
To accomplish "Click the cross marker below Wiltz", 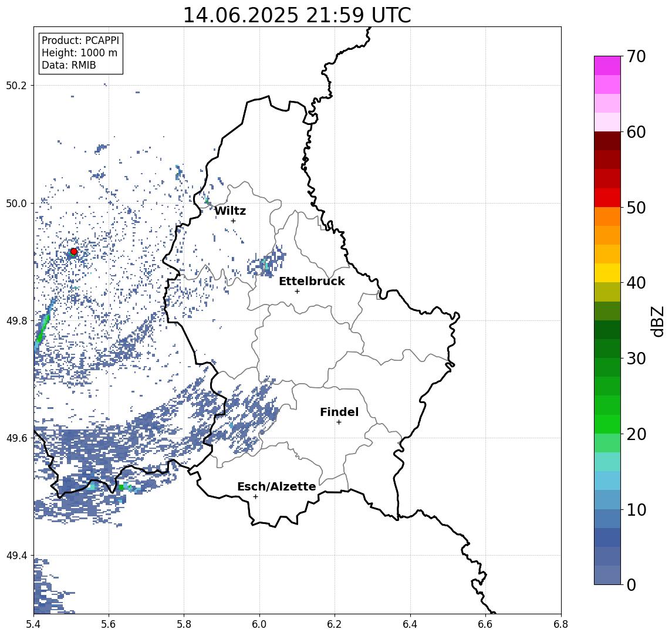I will [x=233, y=221].
